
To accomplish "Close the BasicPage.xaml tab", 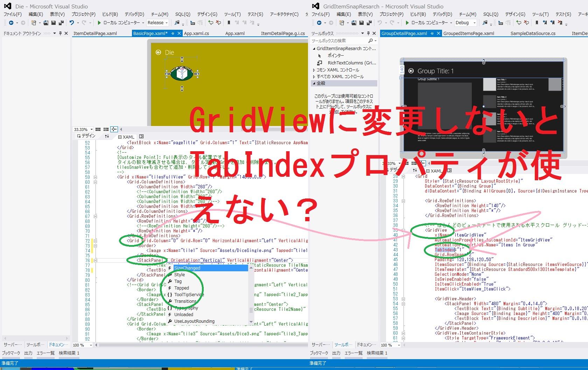I will pyautogui.click(x=179, y=34).
